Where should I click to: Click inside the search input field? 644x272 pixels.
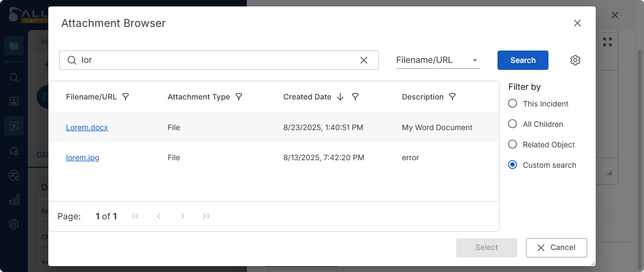[x=215, y=60]
